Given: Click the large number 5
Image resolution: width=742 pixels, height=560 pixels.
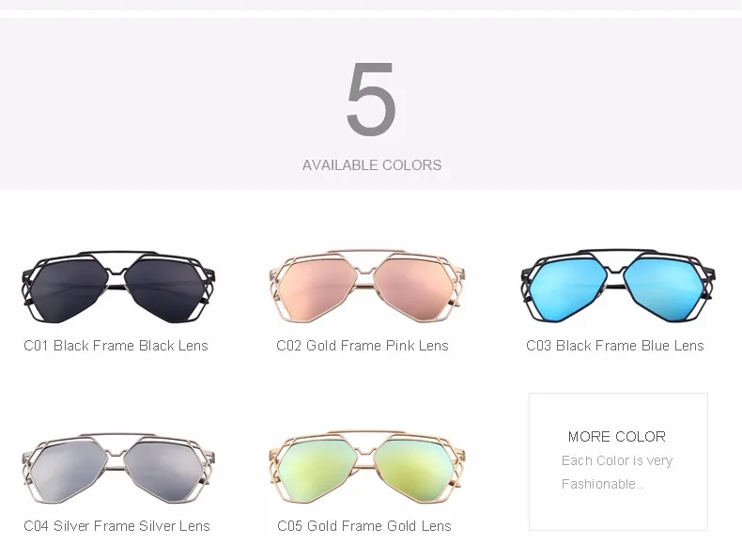Looking at the screenshot, I should [371, 100].
